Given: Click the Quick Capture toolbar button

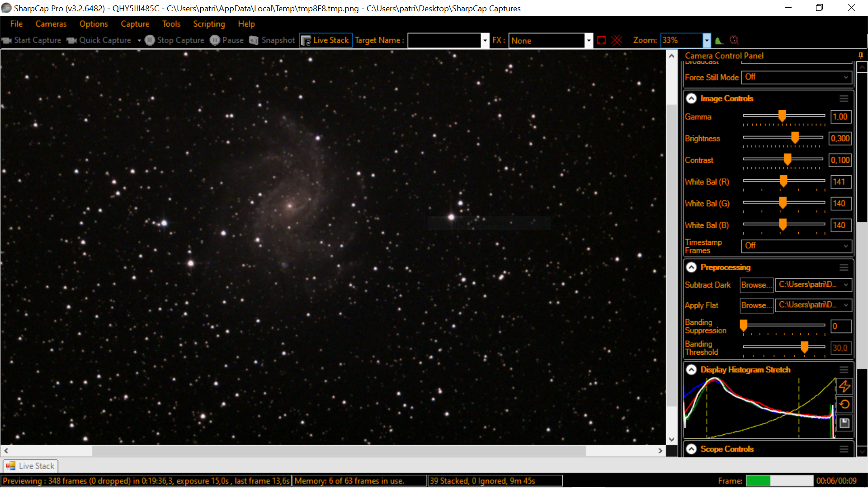Looking at the screenshot, I should point(99,40).
